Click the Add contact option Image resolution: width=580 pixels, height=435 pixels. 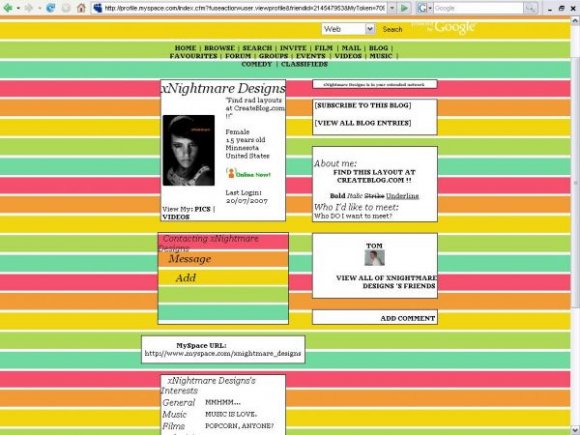click(x=186, y=278)
